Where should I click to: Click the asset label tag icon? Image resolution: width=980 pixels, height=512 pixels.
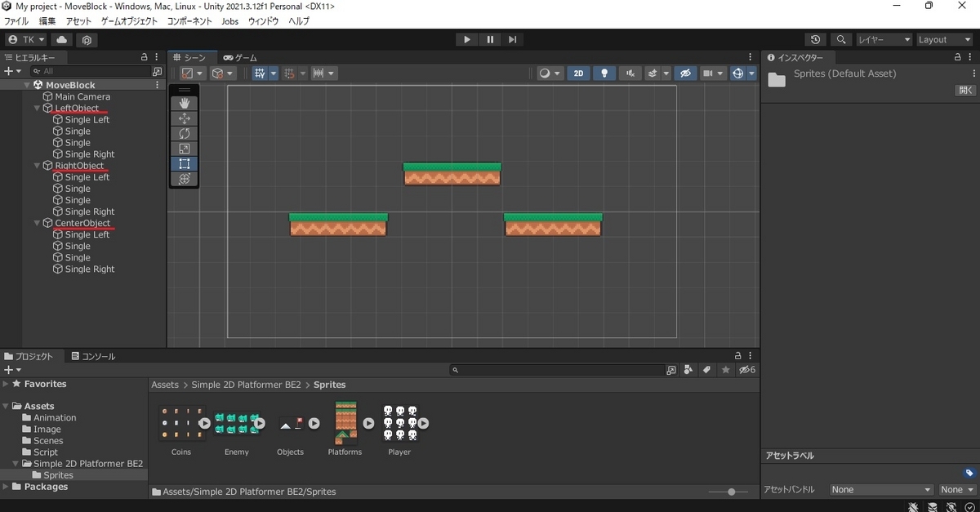coord(969,473)
